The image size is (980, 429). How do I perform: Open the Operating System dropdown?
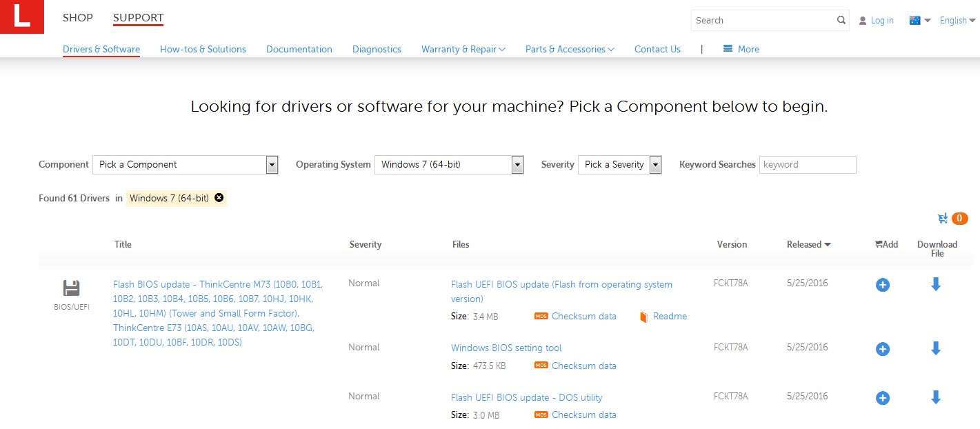pyautogui.click(x=449, y=165)
